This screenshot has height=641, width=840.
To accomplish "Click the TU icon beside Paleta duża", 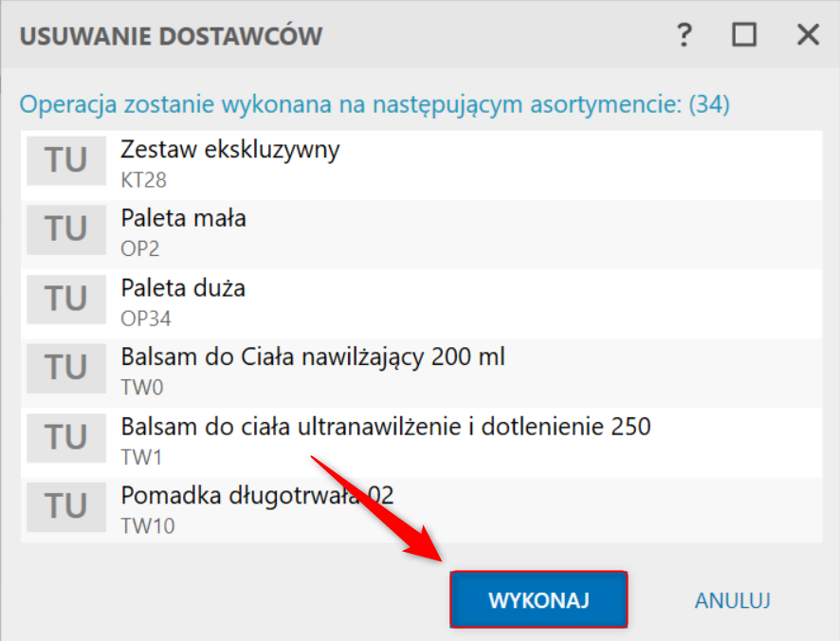I will coord(66,299).
